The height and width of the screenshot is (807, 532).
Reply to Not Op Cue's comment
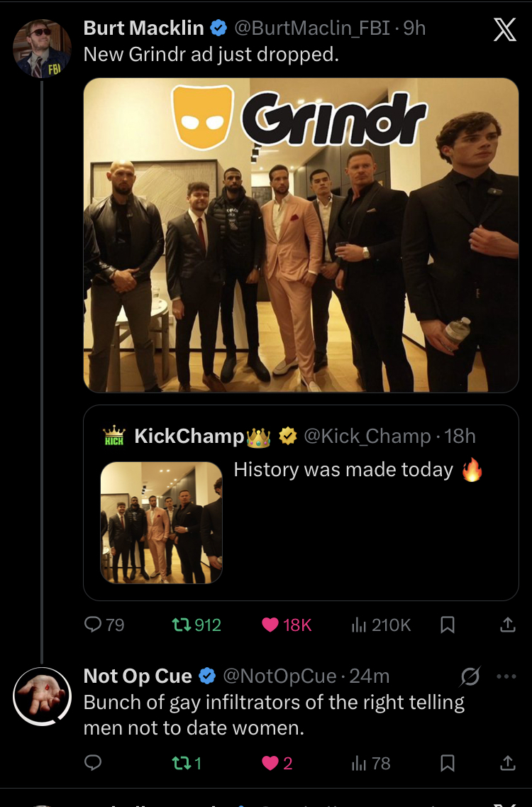click(94, 763)
